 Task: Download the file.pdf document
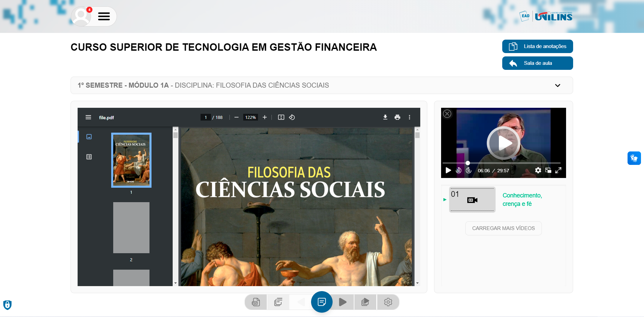[385, 117]
